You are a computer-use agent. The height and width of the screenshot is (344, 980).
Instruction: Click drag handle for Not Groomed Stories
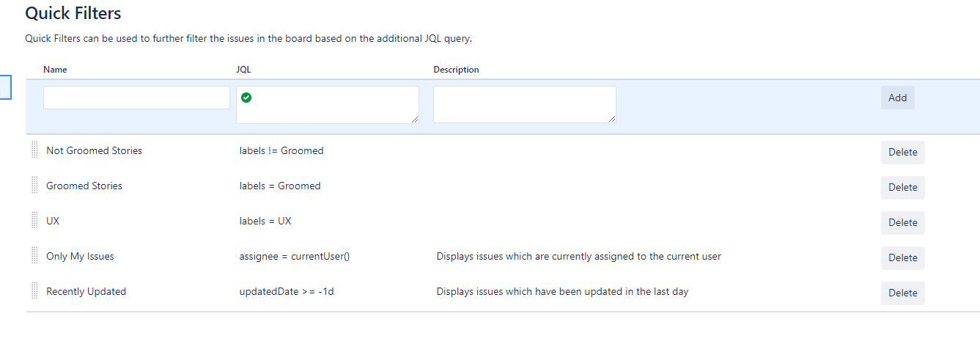click(34, 150)
